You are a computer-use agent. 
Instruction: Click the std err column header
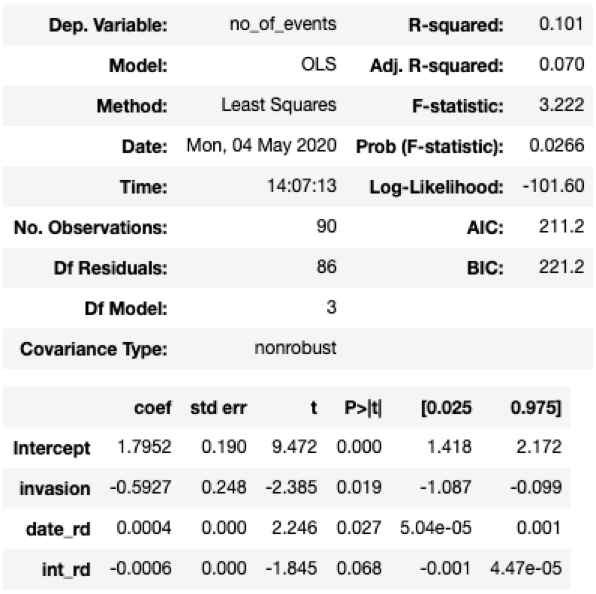pyautogui.click(x=219, y=408)
